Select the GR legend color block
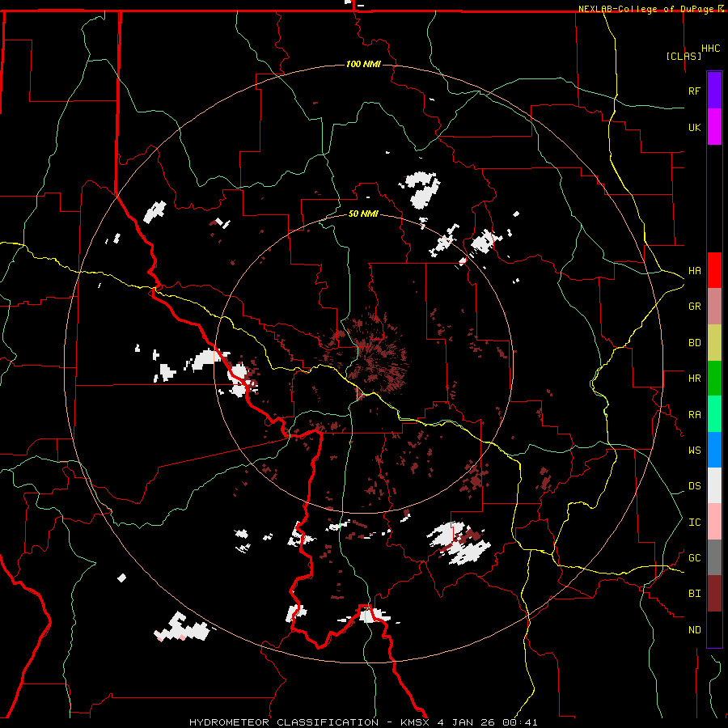 coord(714,306)
